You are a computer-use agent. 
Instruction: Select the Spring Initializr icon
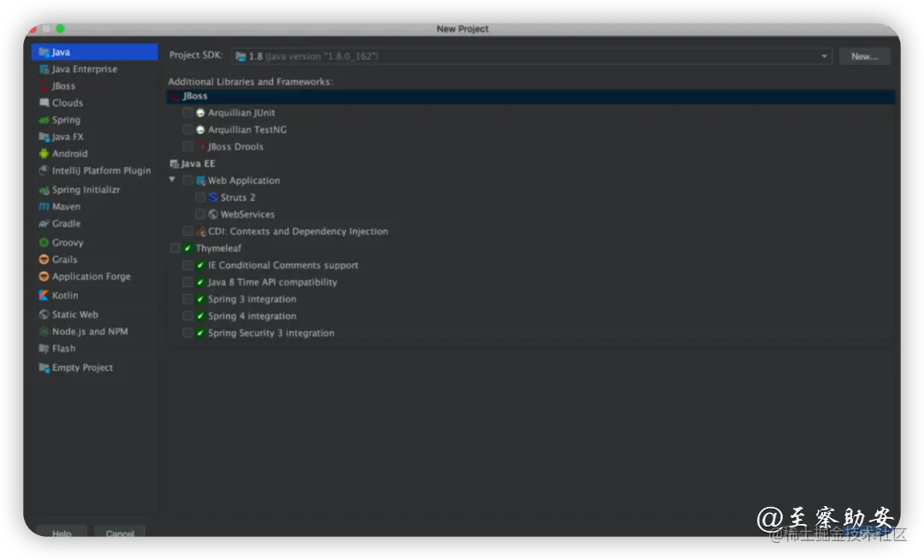point(44,190)
